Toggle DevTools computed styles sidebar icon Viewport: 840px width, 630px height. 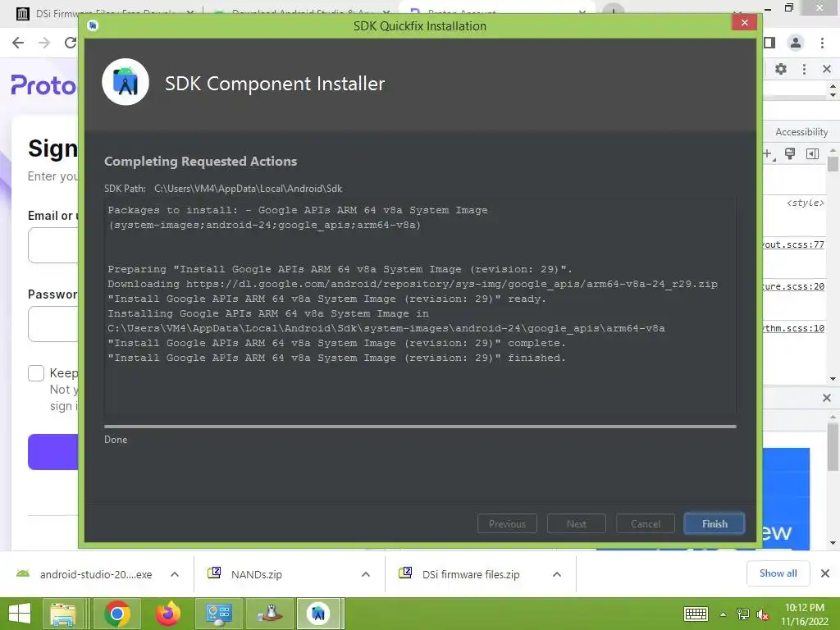click(812, 154)
